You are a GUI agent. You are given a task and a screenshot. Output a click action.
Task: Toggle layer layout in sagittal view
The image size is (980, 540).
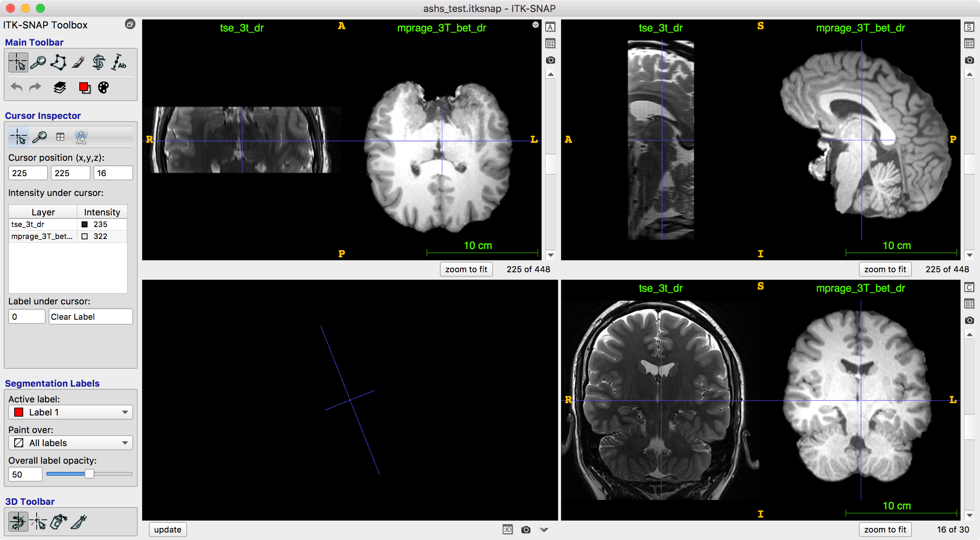969,43
